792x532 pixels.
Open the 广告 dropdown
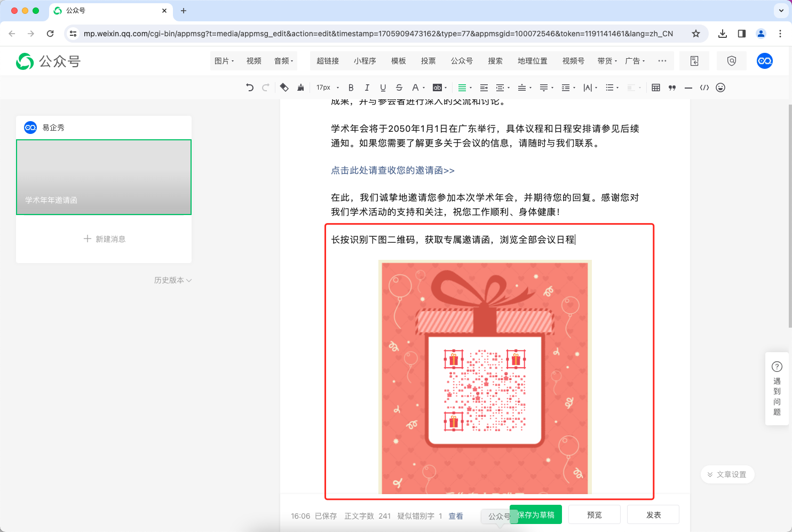coord(635,61)
